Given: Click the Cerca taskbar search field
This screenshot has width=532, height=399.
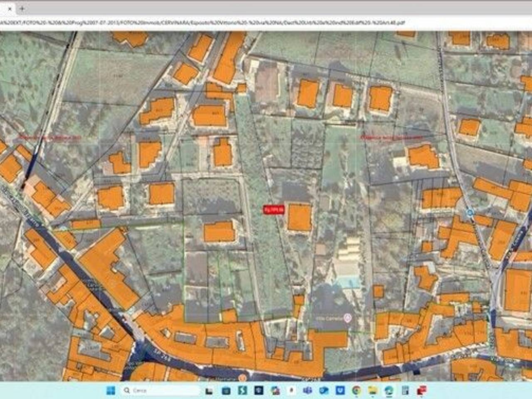Looking at the screenshot, I should tap(160, 391).
